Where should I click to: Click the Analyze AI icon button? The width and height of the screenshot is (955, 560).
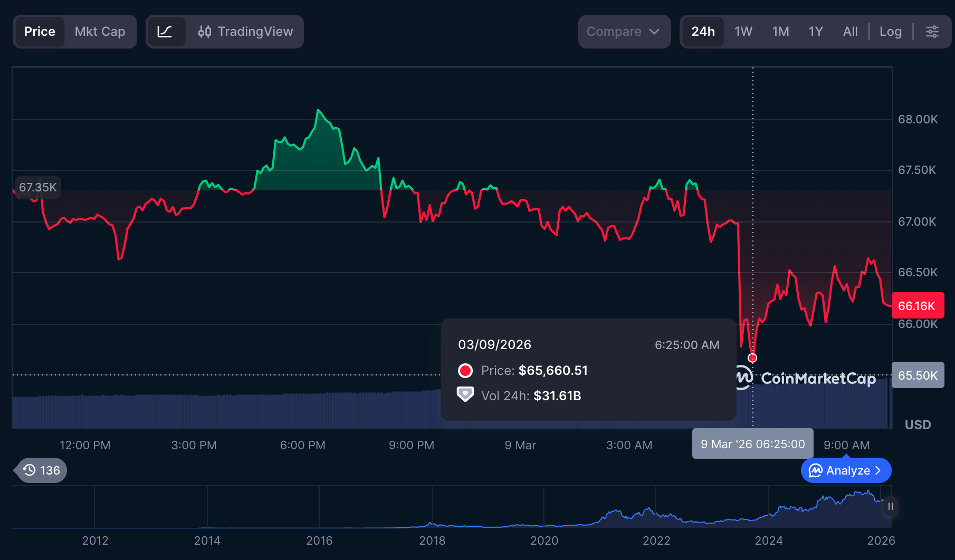pos(816,470)
